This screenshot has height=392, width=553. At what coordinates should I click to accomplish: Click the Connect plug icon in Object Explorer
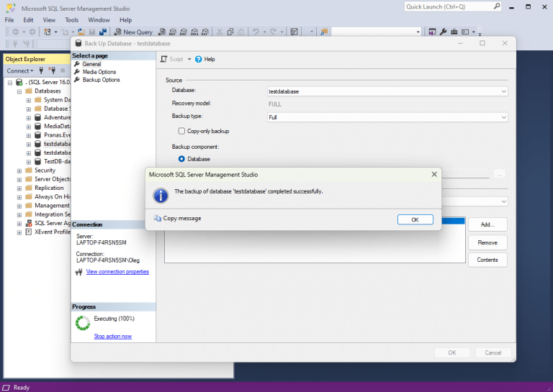pyautogui.click(x=41, y=70)
